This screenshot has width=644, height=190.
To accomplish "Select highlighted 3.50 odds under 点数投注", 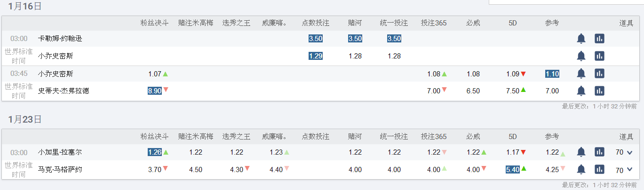I will pos(316,39).
